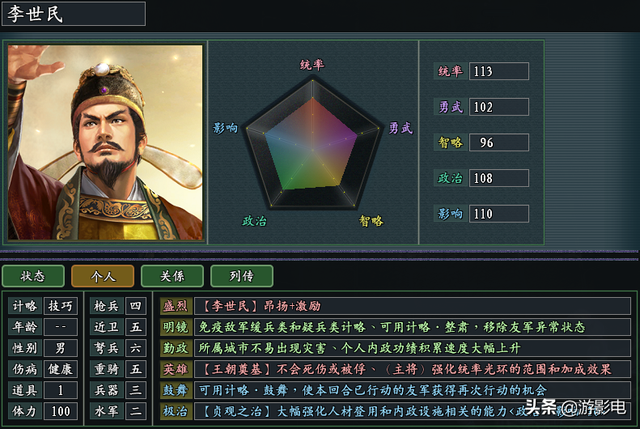The width and height of the screenshot is (640, 429).
Task: Open the 关係 tab
Action: pyautogui.click(x=172, y=276)
